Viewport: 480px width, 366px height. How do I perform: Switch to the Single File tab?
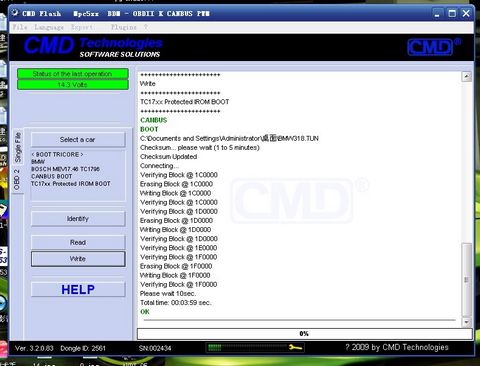pos(18,147)
